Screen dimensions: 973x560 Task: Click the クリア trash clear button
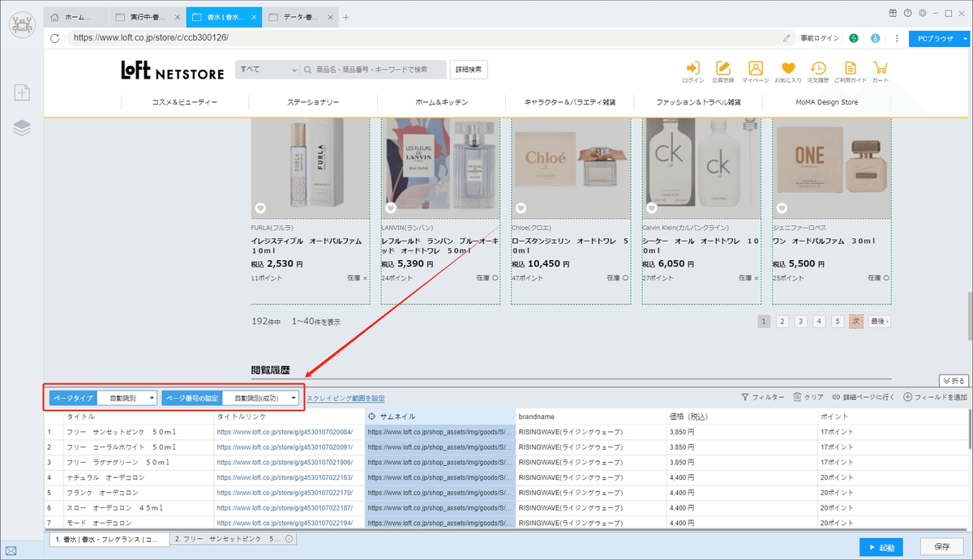(808, 397)
